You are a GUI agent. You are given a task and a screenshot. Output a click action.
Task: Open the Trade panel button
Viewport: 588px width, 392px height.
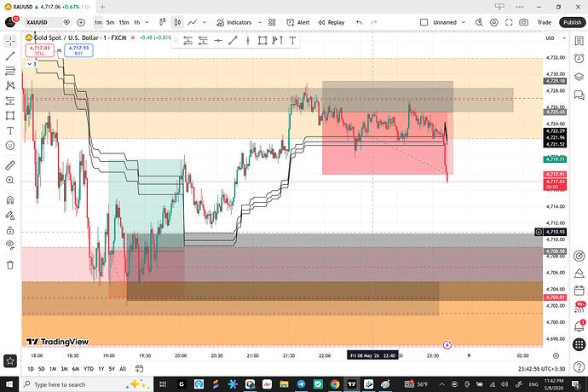[545, 22]
